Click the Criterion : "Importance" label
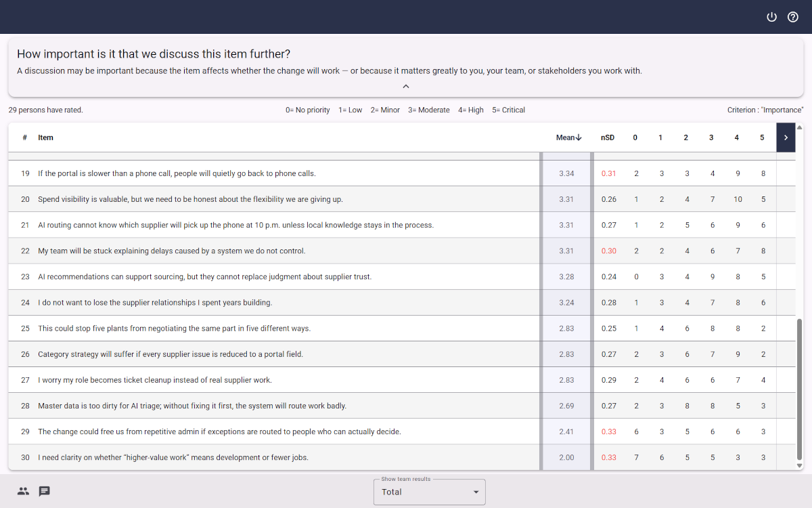 (x=765, y=110)
